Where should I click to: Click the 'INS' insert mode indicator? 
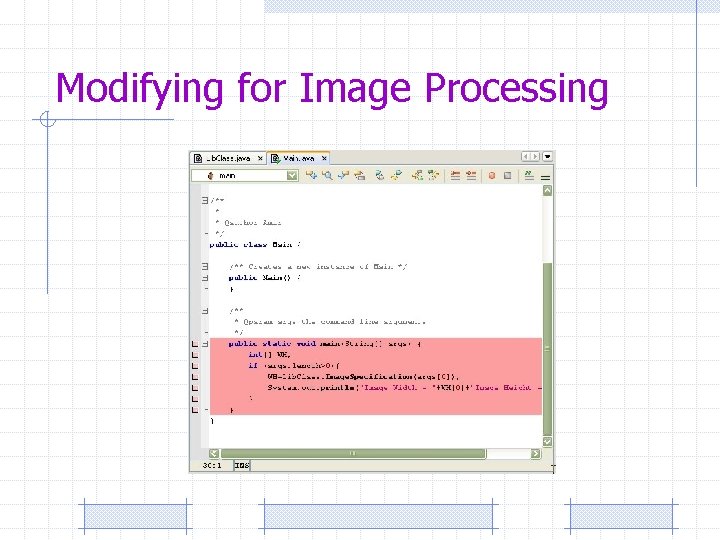click(242, 466)
